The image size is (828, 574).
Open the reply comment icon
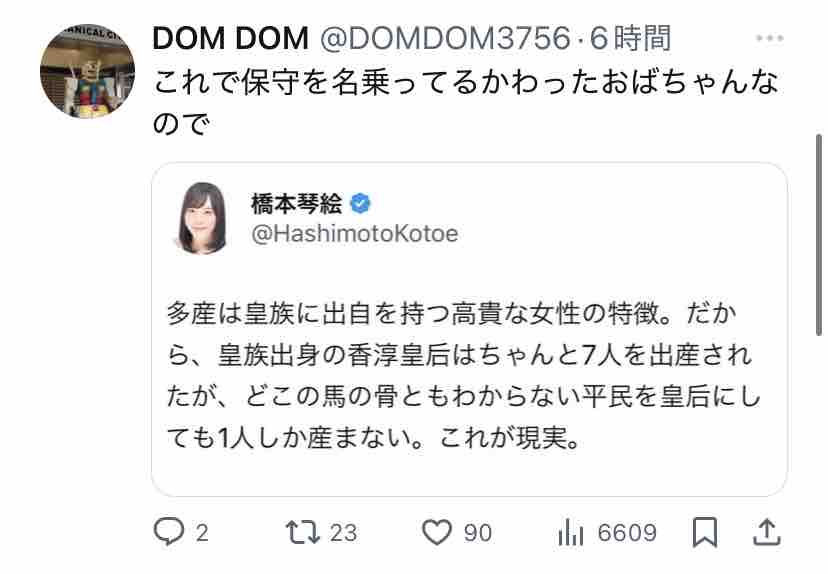[169, 531]
